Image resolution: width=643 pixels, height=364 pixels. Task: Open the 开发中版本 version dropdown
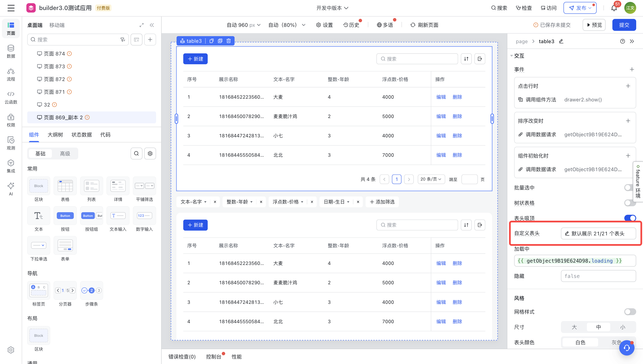[332, 8]
